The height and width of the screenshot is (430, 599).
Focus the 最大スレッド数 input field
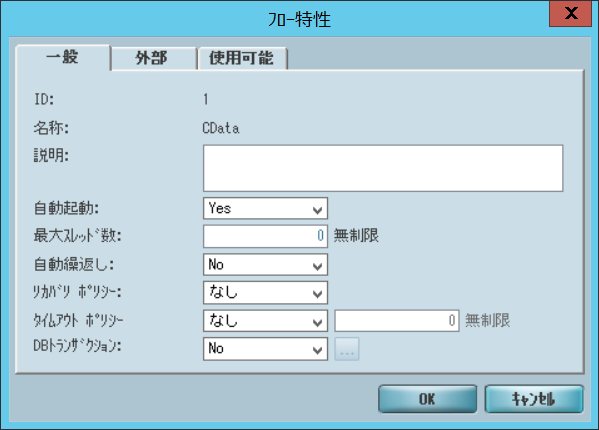[266, 236]
